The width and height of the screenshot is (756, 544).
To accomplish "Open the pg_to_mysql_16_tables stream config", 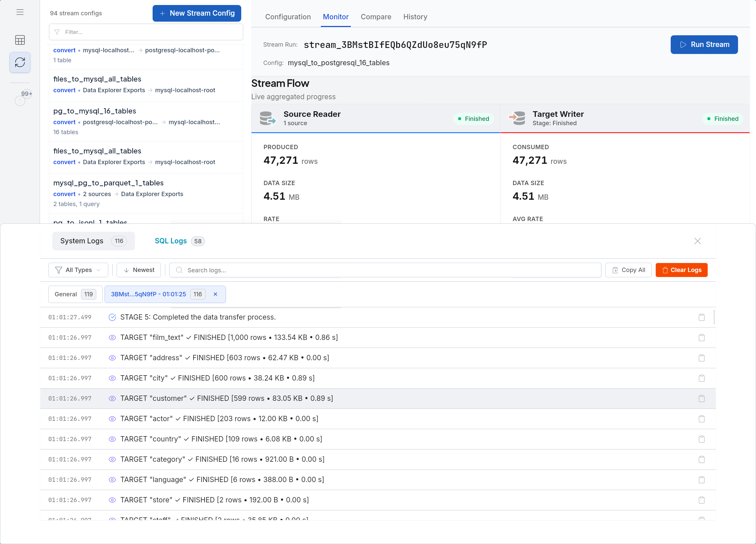I will coord(146,121).
